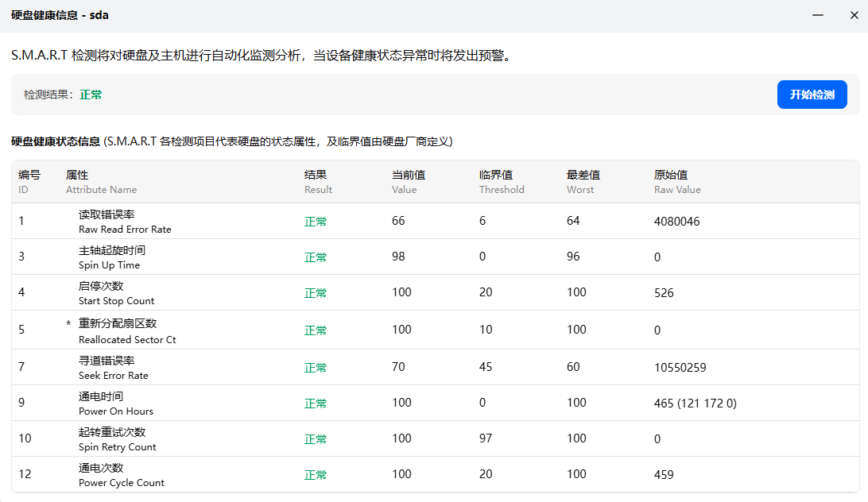Viewport: 868px width, 502px height.
Task: Select the Spin Retry Count attribute
Action: pos(117,439)
